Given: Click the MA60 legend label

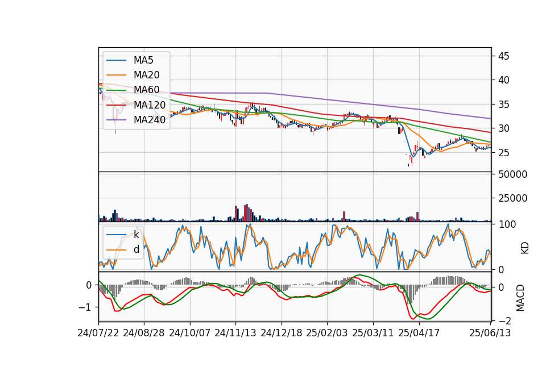Looking at the screenshot, I should pyautogui.click(x=146, y=90).
